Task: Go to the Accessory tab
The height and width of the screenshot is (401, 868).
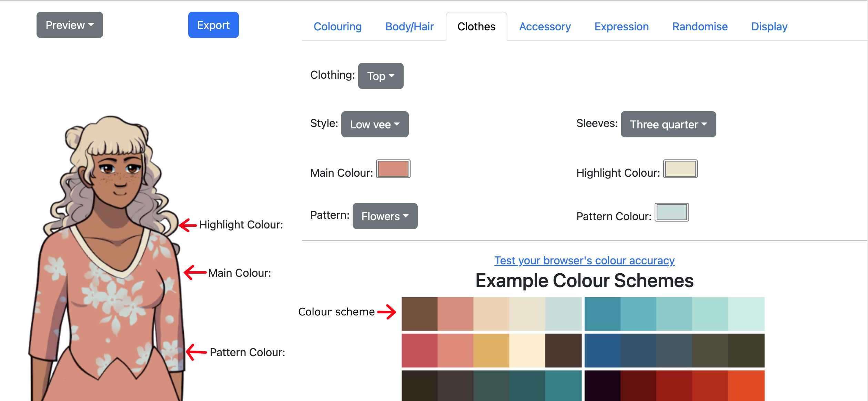Action: tap(545, 27)
